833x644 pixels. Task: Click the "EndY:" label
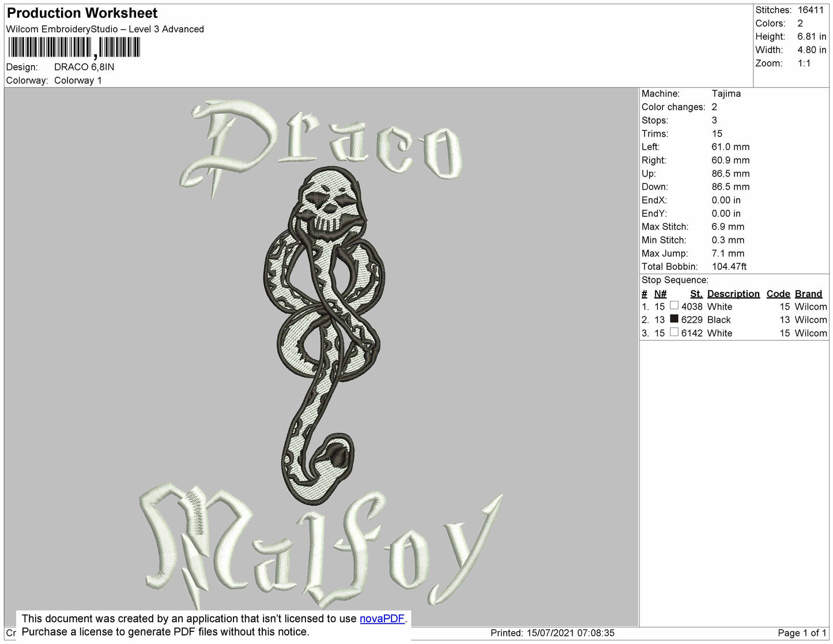coord(654,213)
